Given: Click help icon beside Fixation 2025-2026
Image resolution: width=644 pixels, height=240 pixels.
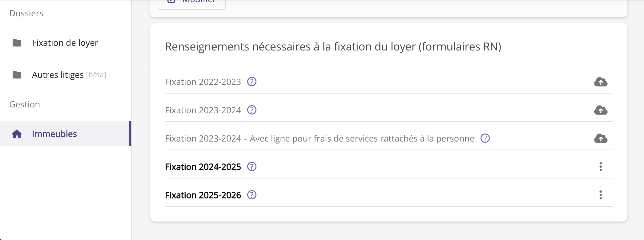Looking at the screenshot, I should coord(252,195).
